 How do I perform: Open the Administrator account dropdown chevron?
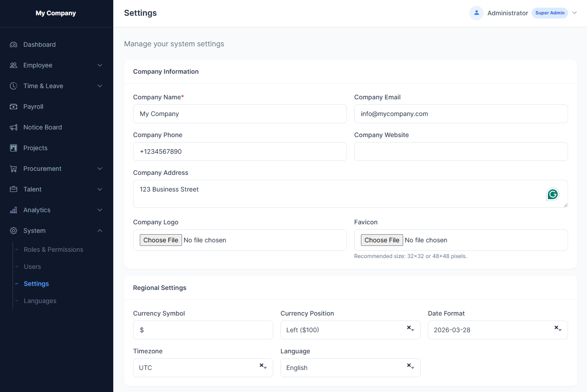574,13
